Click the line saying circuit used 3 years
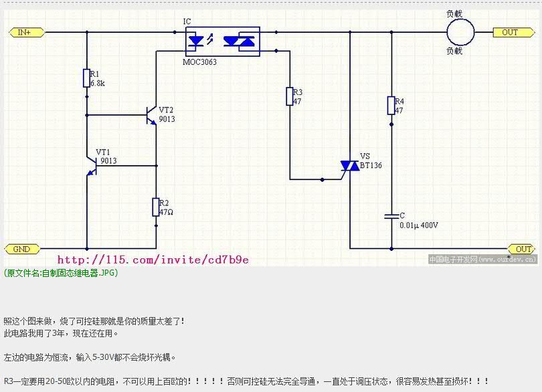 coord(62,333)
